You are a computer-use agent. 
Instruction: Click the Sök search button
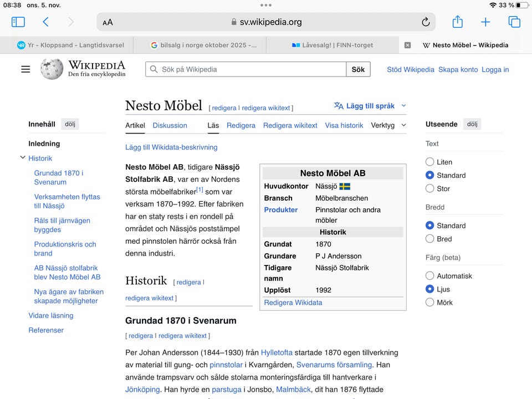point(358,69)
